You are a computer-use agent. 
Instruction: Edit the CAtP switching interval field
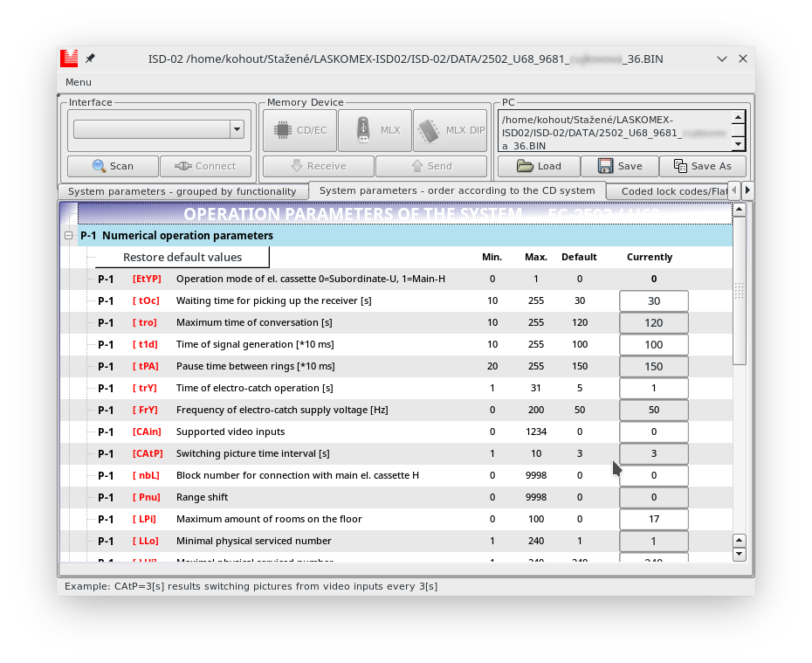click(654, 453)
